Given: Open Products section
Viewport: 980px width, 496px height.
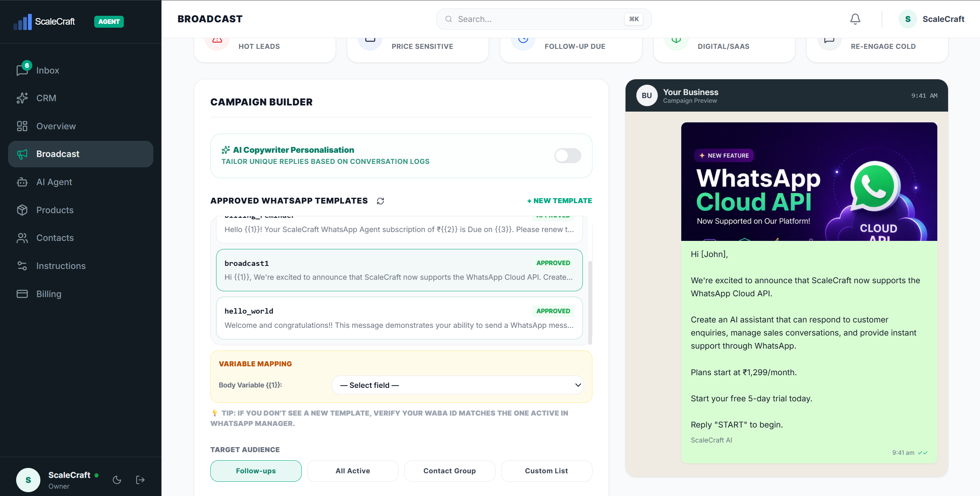Looking at the screenshot, I should (x=81, y=210).
